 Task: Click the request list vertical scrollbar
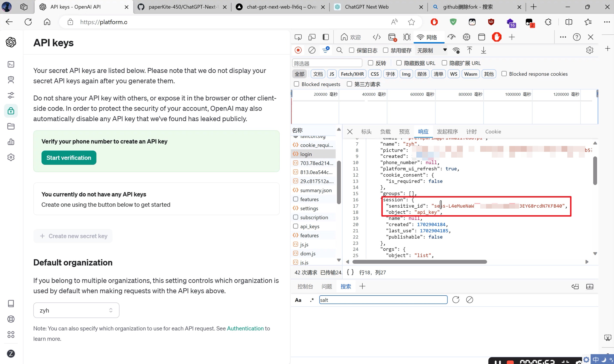point(339,182)
